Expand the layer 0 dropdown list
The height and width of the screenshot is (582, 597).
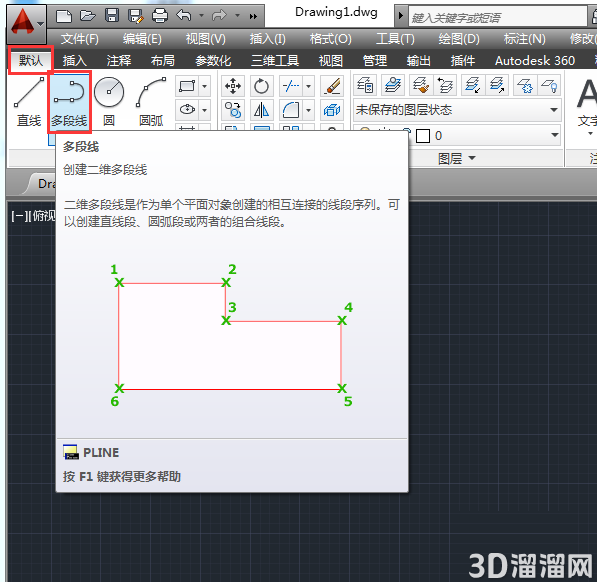coord(554,135)
